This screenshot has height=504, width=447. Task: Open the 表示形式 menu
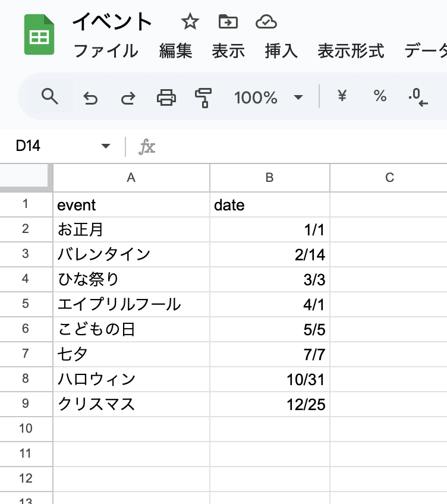(x=351, y=51)
